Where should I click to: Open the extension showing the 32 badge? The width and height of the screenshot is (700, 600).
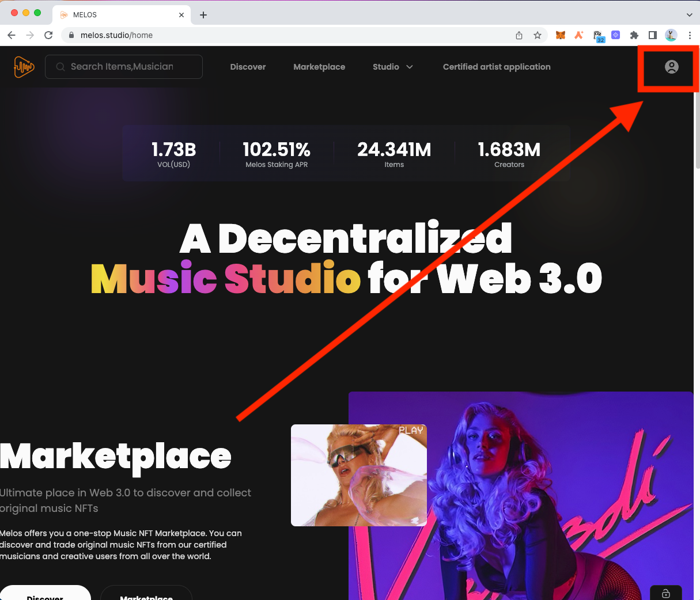[598, 35]
